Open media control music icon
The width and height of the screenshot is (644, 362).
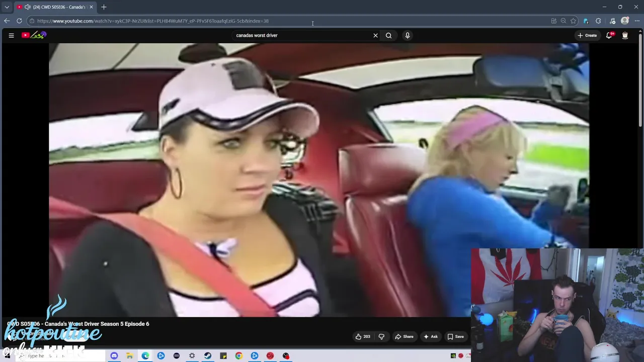pos(612,21)
